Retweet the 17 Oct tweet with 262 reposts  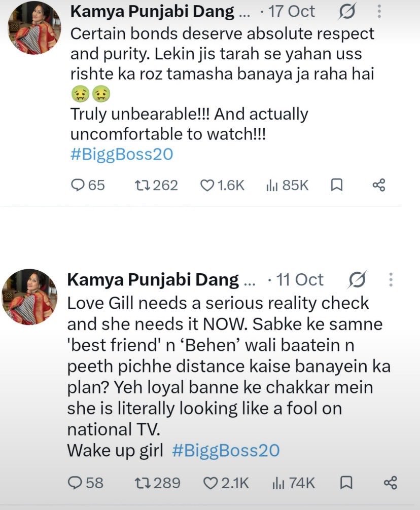click(x=156, y=186)
